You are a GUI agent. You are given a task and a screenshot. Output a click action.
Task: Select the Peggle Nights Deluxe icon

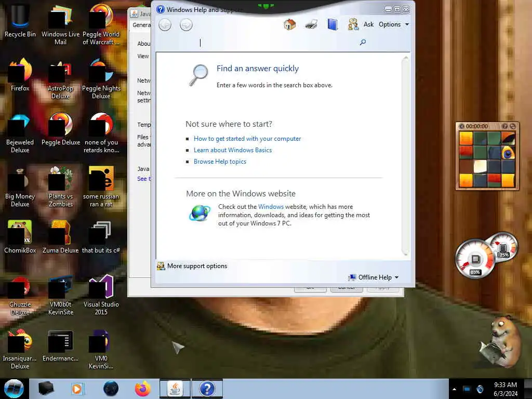pyautogui.click(x=101, y=79)
